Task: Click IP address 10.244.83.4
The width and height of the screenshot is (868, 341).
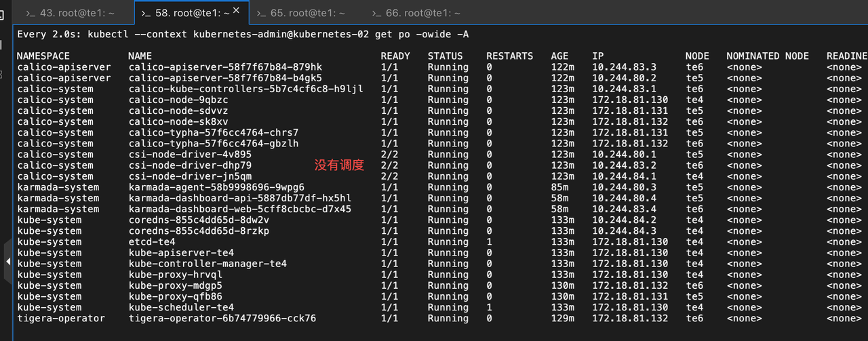Action: click(625, 209)
